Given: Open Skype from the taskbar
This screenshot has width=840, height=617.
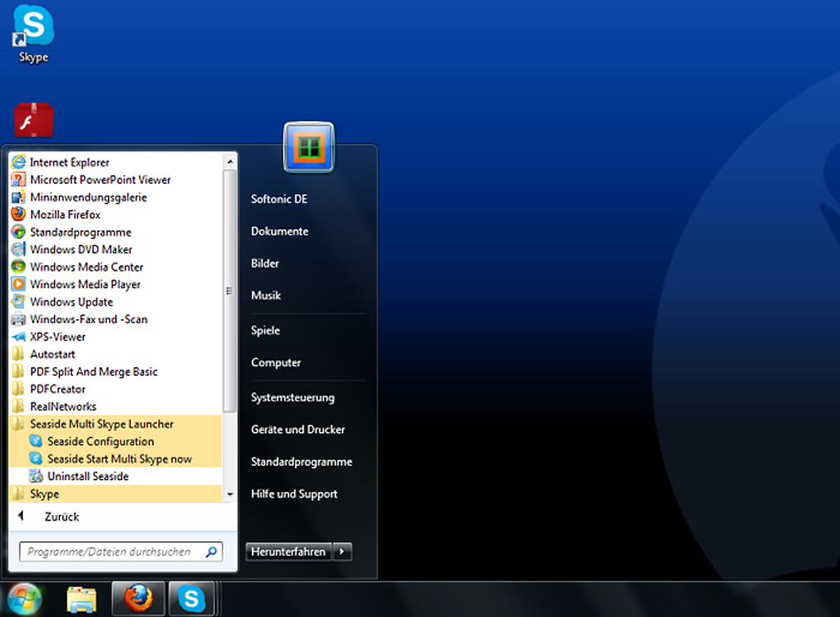Looking at the screenshot, I should (192, 598).
